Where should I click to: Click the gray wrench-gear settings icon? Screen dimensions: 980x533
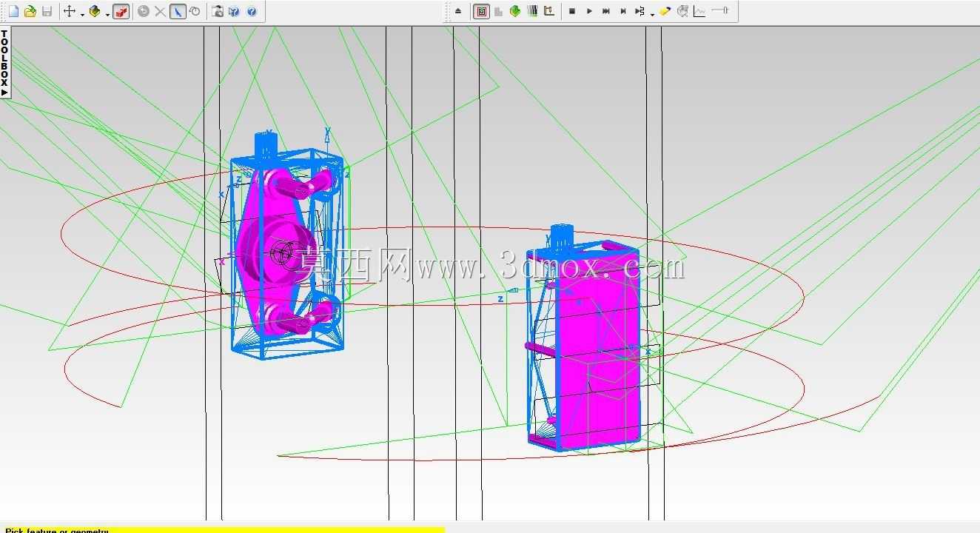point(682,11)
